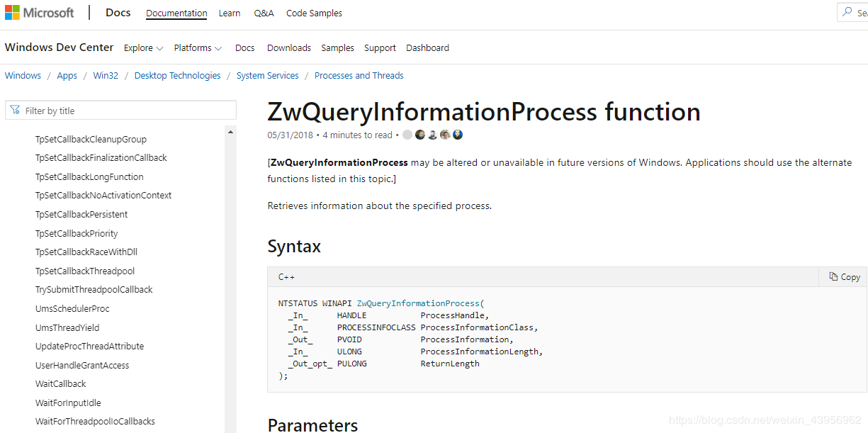Viewport: 868px width, 433px height.
Task: Click sidebar scroll-up arrow
Action: [x=230, y=132]
